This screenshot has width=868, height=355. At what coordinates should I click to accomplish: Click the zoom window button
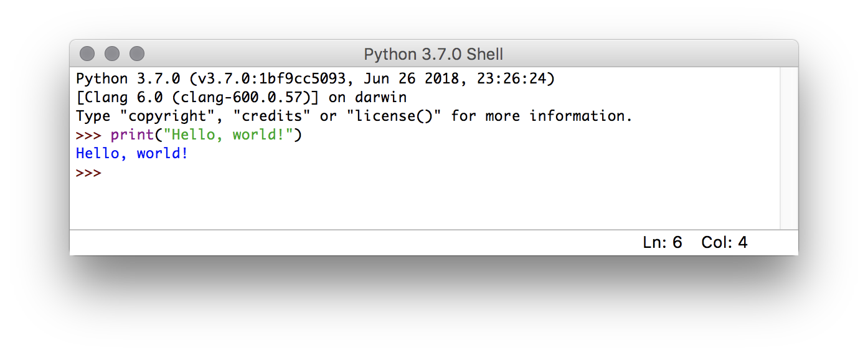point(137,54)
